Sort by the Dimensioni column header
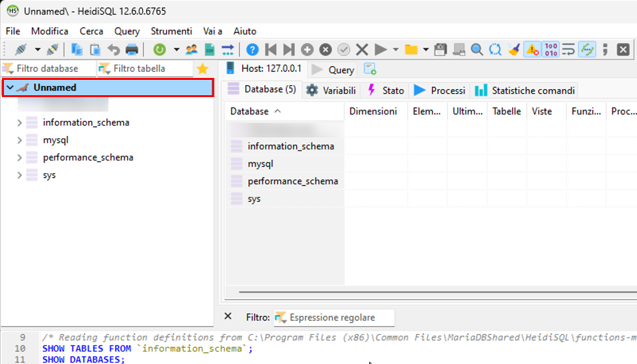637x364 pixels. pos(373,112)
